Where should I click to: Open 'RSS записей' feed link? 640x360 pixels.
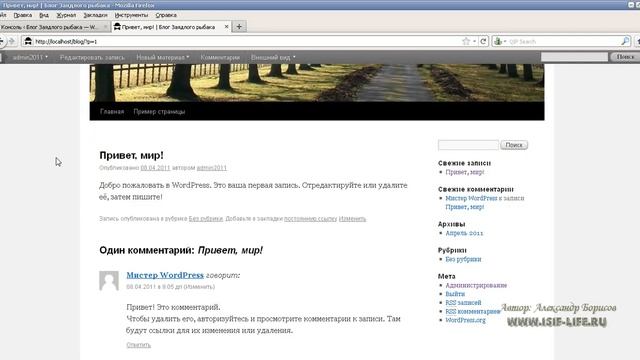tap(463, 302)
